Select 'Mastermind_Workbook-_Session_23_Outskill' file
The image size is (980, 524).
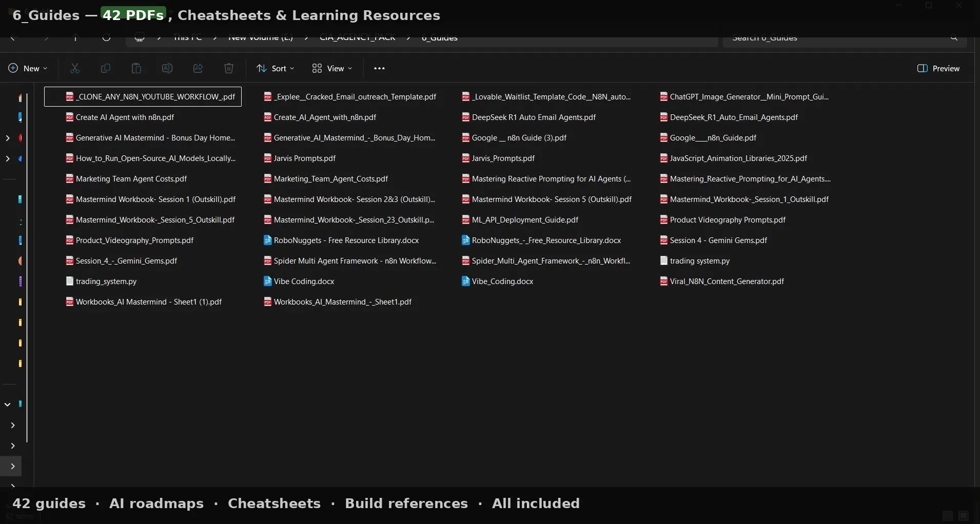coord(349,219)
